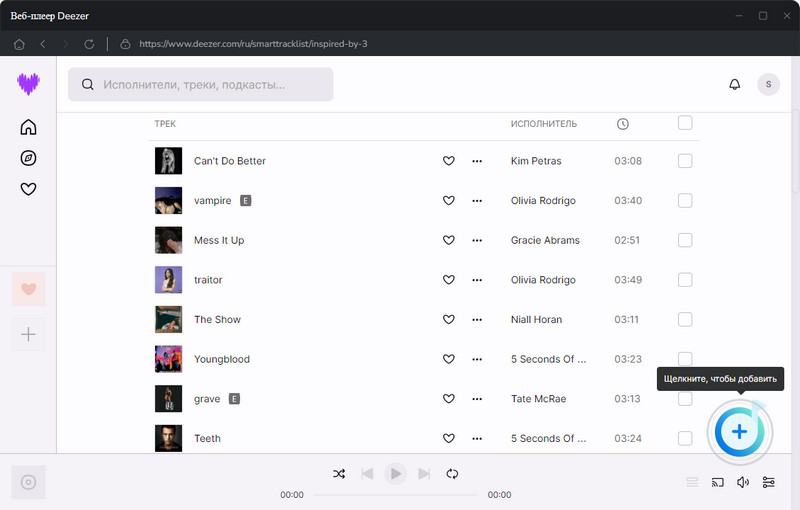This screenshot has height=510, width=800.
Task: Like the track Youngblood
Action: click(x=448, y=360)
